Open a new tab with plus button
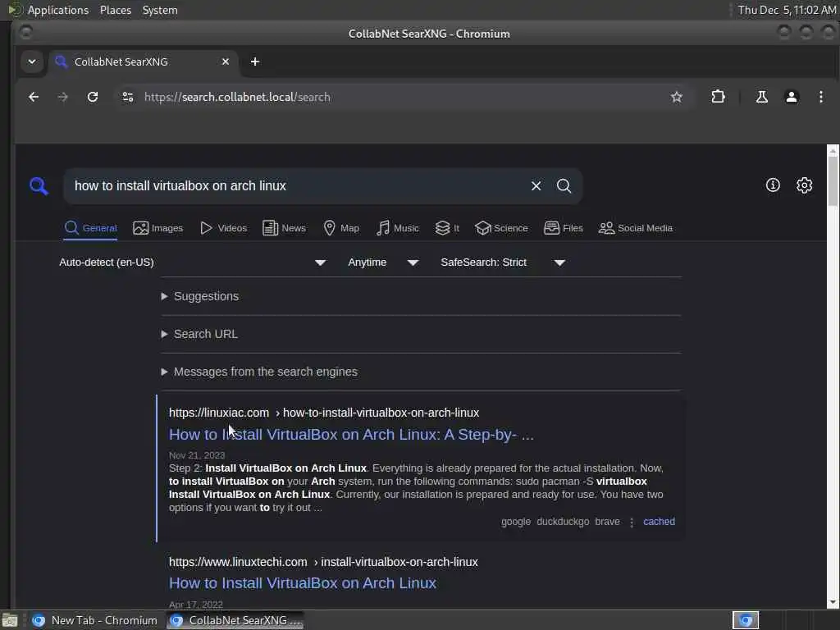The height and width of the screenshot is (630, 840). (255, 62)
